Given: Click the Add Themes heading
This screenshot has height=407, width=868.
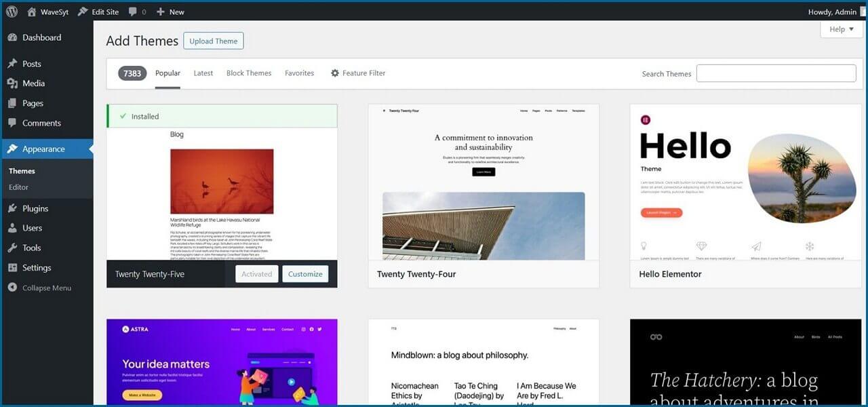Looking at the screenshot, I should click(142, 41).
